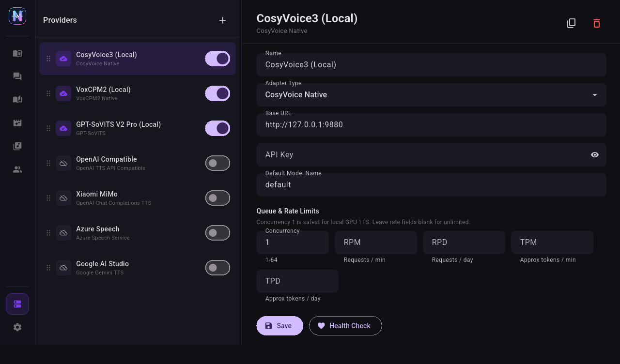This screenshot has height=364, width=620.
Task: Open the open-book sidebar icon
Action: [17, 100]
